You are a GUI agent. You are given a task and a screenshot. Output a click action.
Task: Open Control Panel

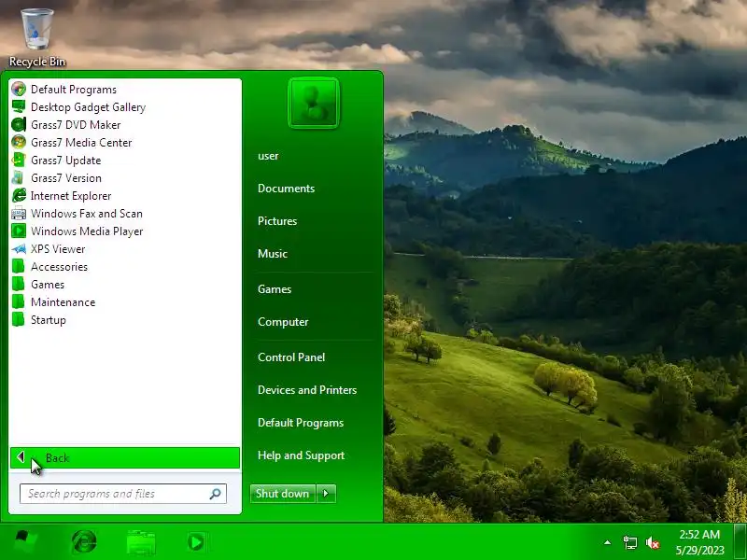[x=291, y=357]
